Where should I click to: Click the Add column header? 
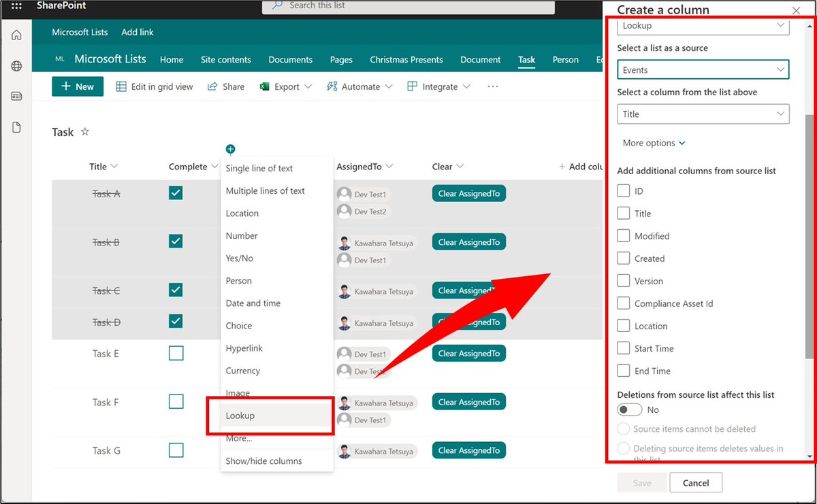coord(580,167)
